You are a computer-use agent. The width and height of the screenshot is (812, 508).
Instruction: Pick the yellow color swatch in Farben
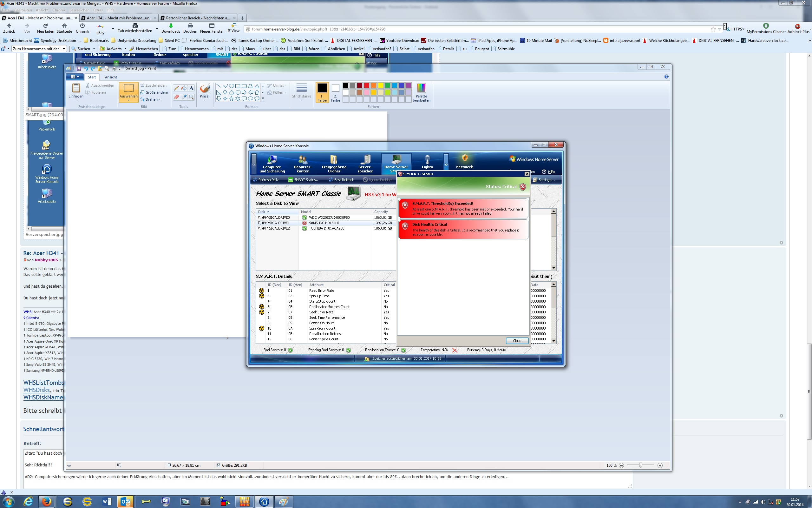(x=381, y=85)
